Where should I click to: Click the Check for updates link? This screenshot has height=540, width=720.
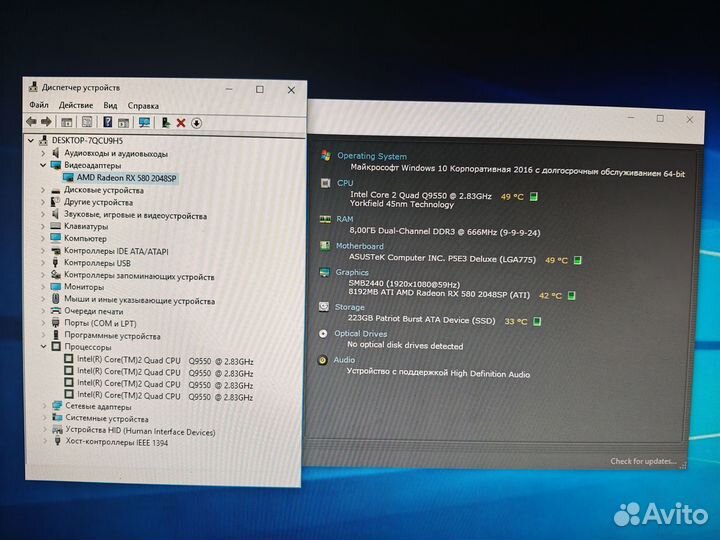click(642, 461)
